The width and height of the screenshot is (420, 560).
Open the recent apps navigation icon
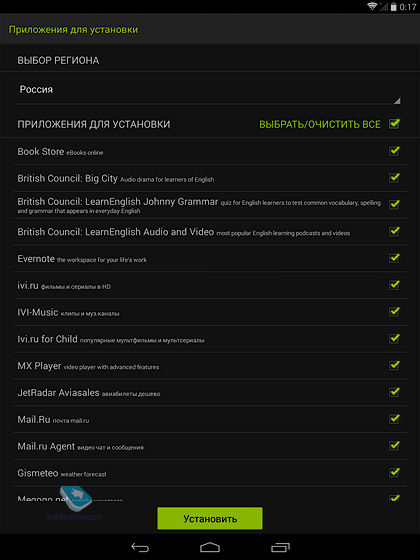point(280,547)
